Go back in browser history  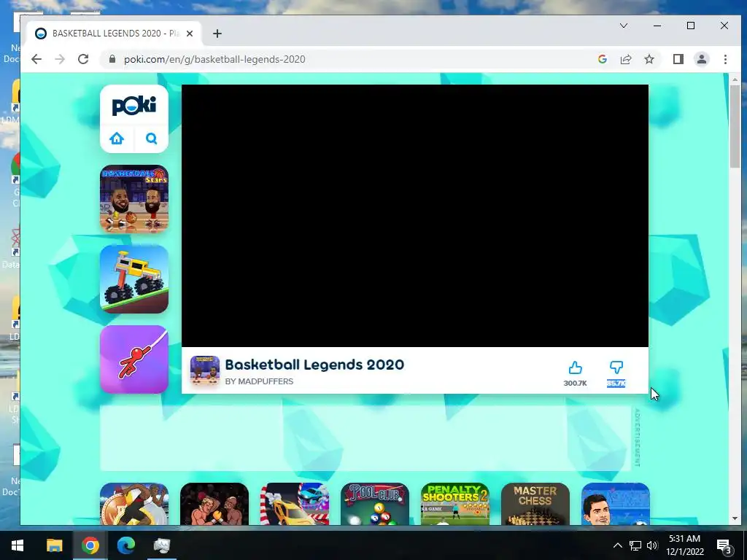point(36,59)
